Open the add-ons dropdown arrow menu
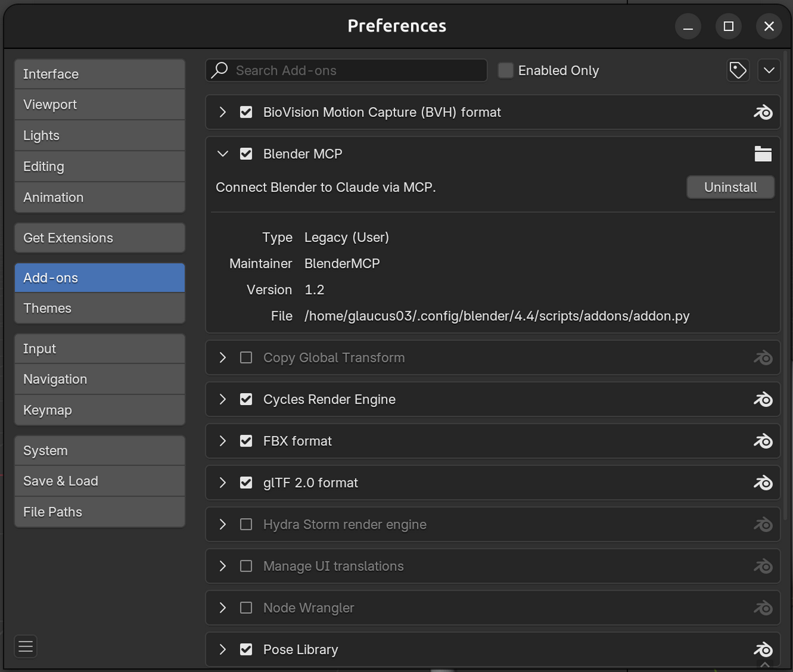The image size is (793, 672). 769,70
